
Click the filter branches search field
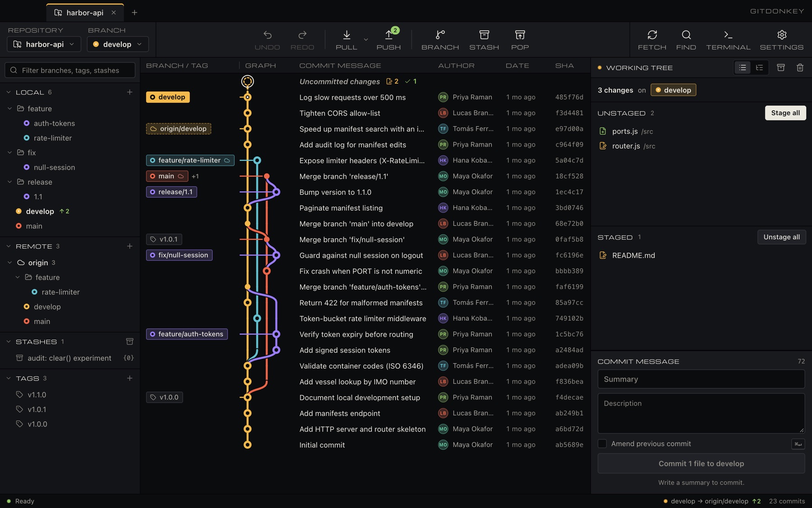pos(70,70)
